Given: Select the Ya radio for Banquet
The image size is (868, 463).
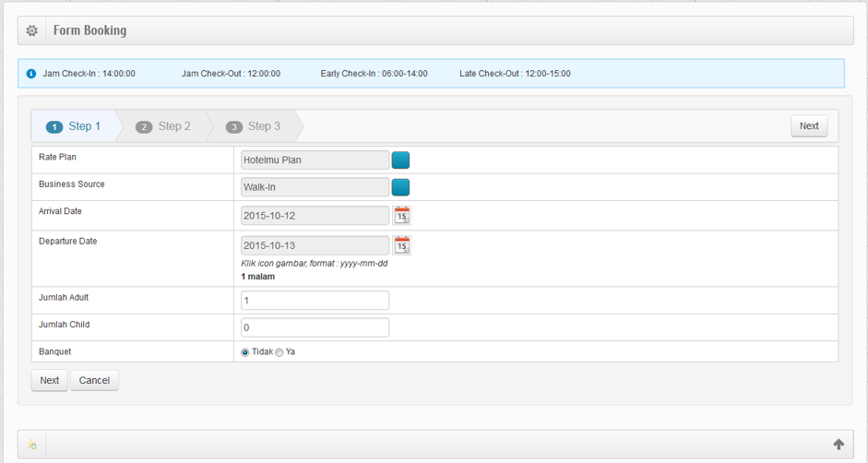Looking at the screenshot, I should (279, 352).
